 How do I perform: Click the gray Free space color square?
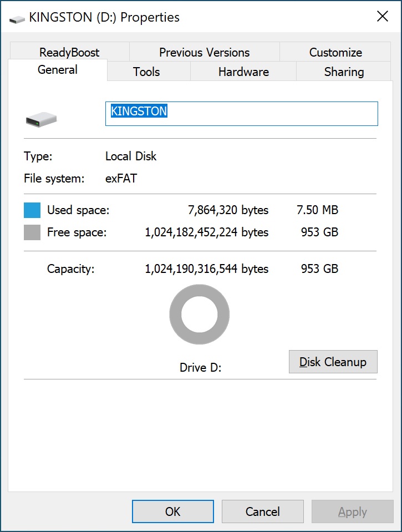[x=32, y=232]
